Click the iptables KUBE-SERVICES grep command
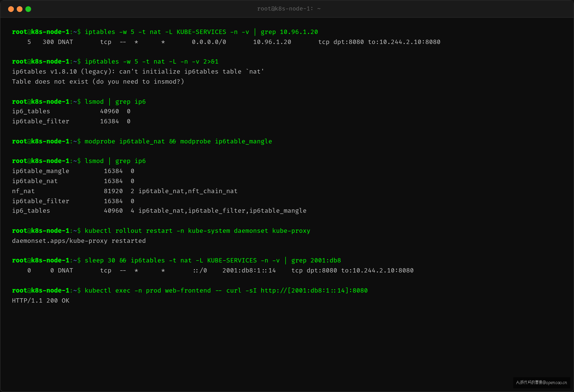Image resolution: width=574 pixels, height=392 pixels. coord(201,32)
